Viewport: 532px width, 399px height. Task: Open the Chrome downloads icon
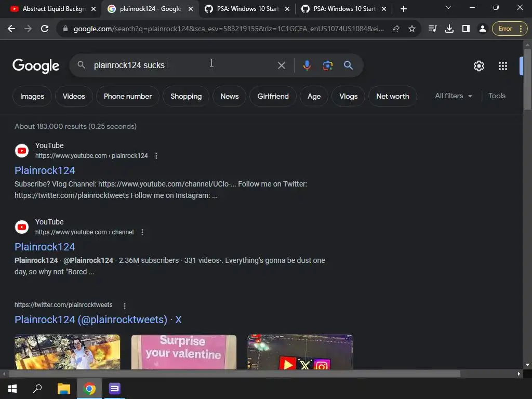coord(449,29)
